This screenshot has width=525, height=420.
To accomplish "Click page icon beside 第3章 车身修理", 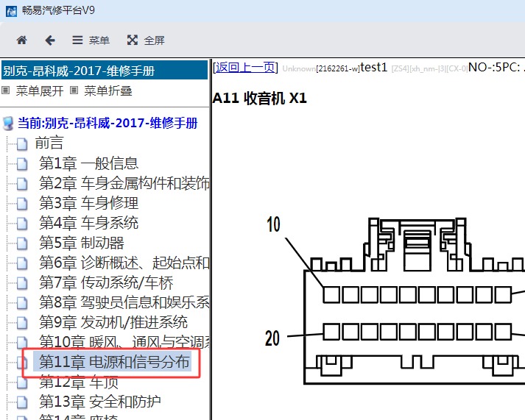I will 22,204.
